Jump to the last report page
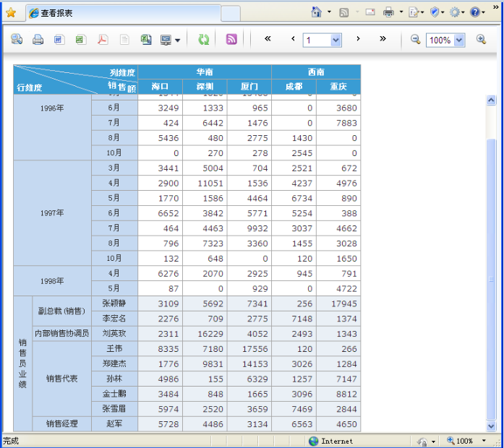Image resolution: width=504 pixels, height=448 pixels. [383, 39]
